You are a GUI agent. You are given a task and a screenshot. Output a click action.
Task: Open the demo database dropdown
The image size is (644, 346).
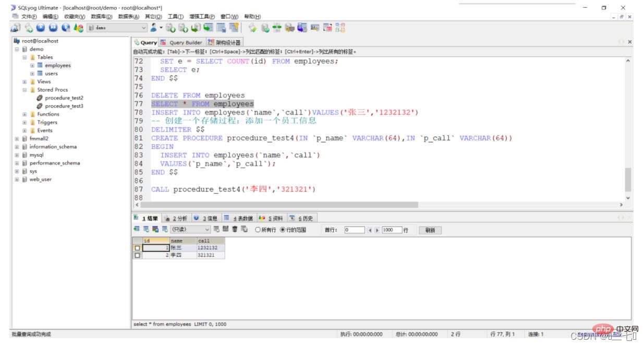click(x=144, y=27)
